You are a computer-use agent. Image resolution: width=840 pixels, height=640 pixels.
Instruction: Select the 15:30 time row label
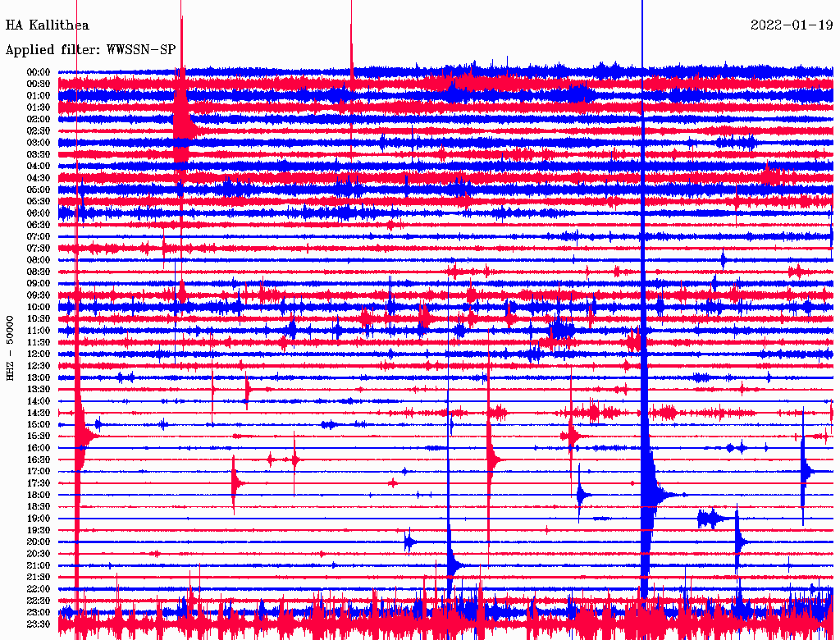point(39,437)
